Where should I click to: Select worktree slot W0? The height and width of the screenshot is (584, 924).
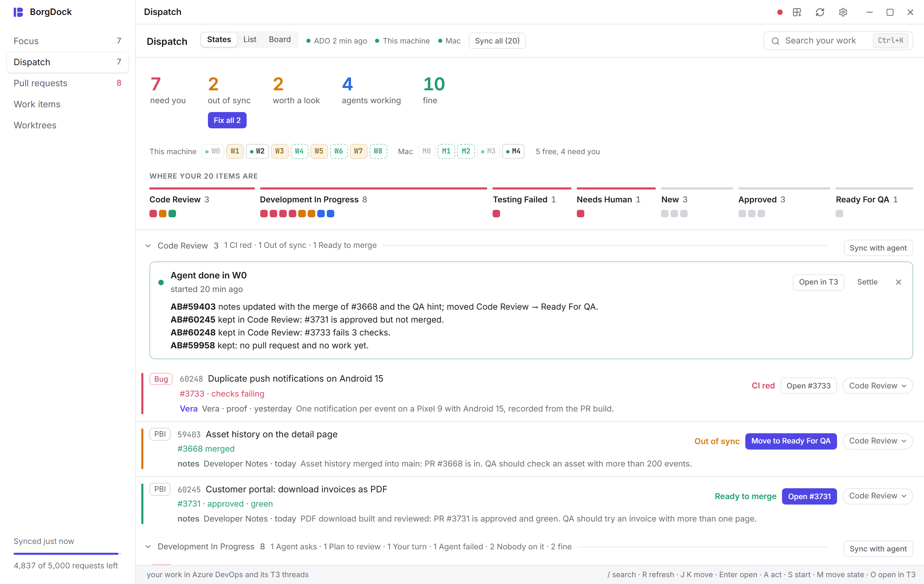213,151
